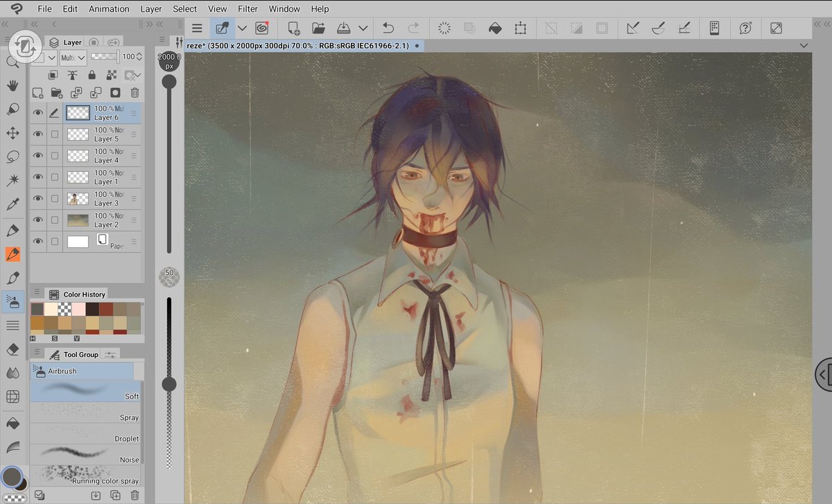Click the Clear dotted-circle icon in command bar
Viewport: 832px width, 504px height.
444,28
